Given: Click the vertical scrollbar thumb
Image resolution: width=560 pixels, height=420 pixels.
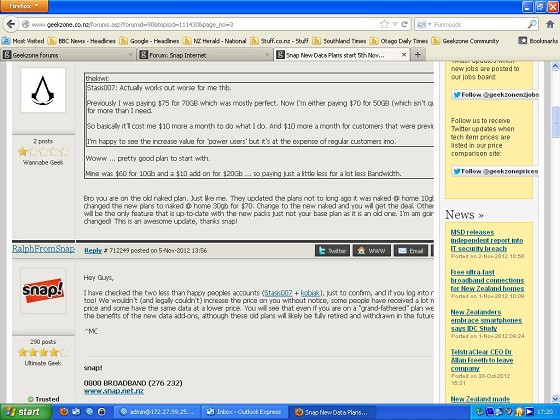Looking at the screenshot, I should click(555, 121).
